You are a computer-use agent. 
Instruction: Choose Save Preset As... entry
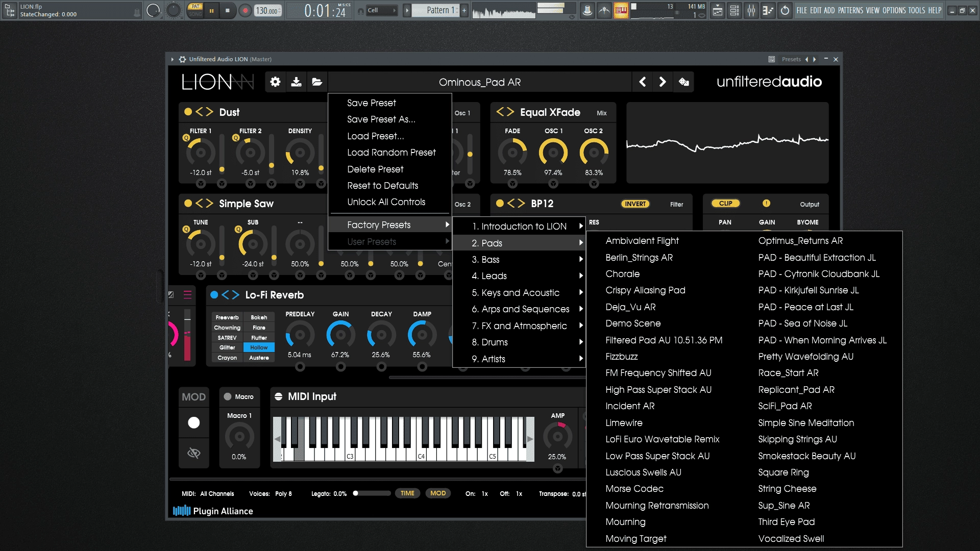(390, 119)
